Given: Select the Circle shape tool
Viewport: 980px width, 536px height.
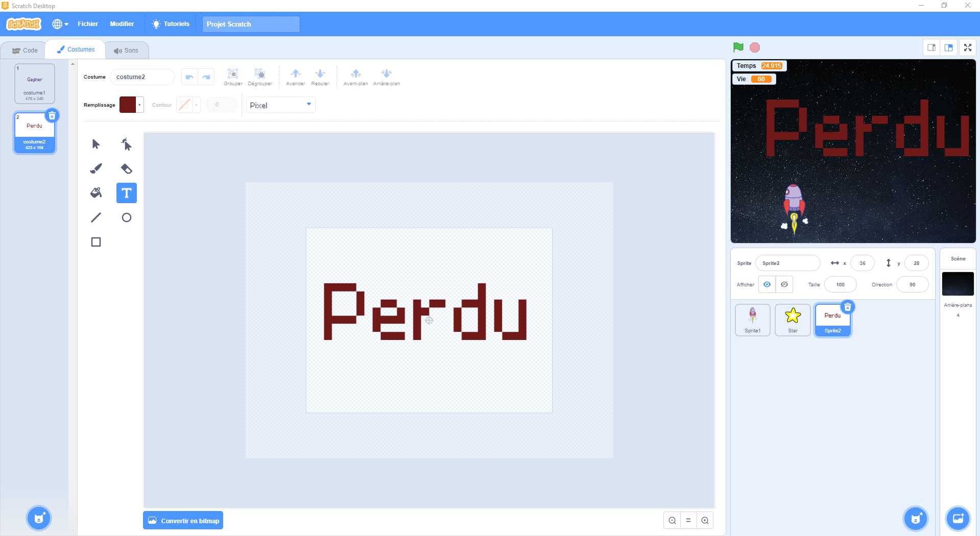Looking at the screenshot, I should (126, 217).
